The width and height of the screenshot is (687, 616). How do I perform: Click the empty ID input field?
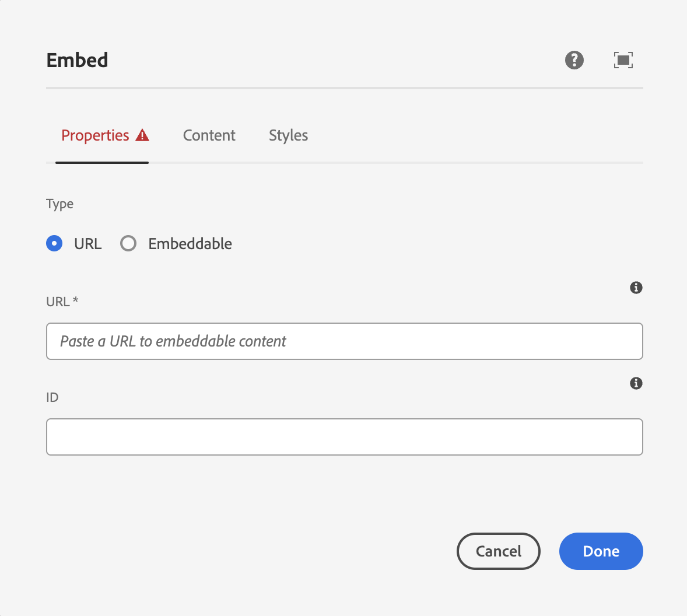(x=344, y=436)
